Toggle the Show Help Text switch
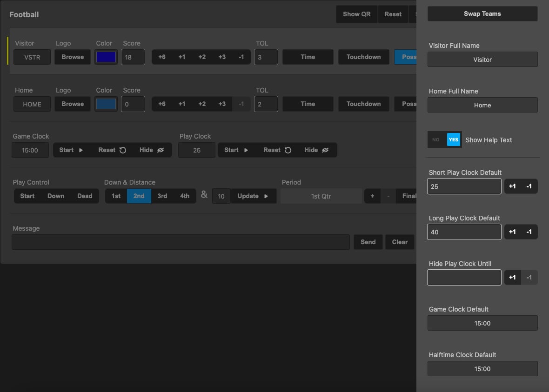The image size is (549, 392). pos(445,140)
